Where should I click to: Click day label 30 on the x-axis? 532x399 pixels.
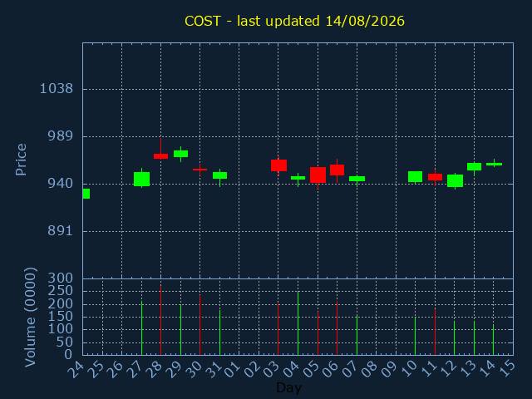point(193,369)
